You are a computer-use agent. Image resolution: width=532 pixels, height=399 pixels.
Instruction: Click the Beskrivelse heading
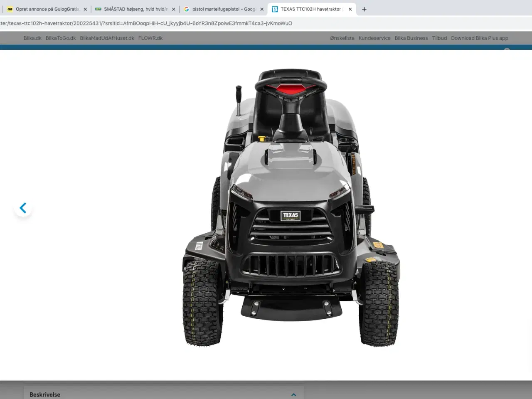45,394
